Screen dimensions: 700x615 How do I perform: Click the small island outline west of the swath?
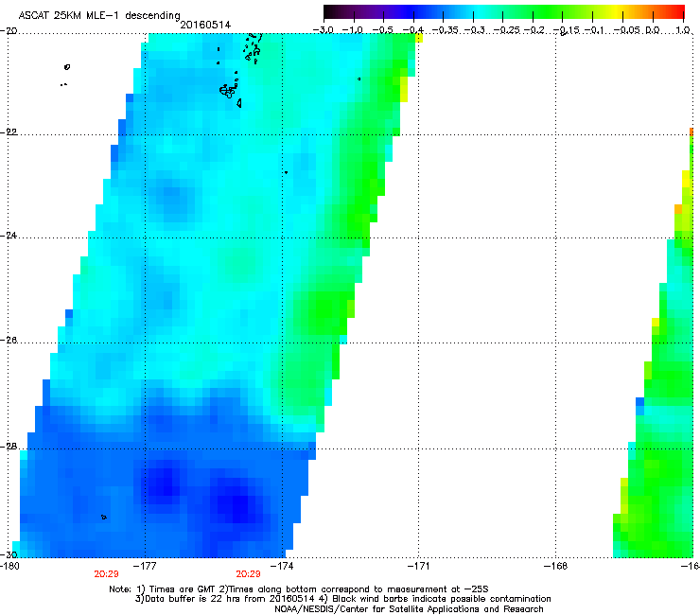pyautogui.click(x=67, y=67)
